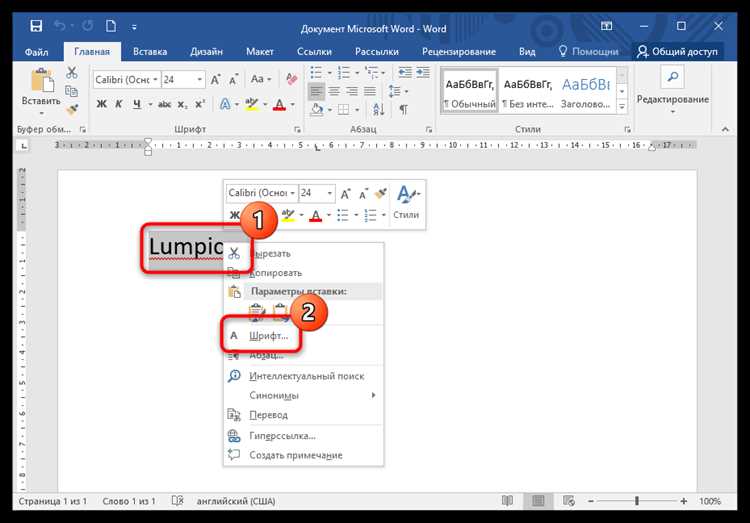This screenshot has width=750, height=523.
Task: Apply the Заголовок heading style thumbnail
Action: 585,91
